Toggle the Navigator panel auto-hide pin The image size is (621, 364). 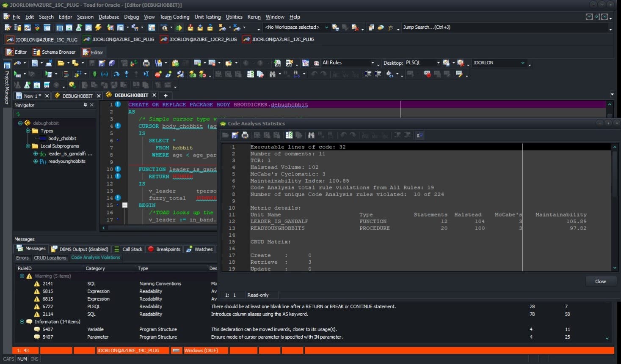tap(85, 105)
